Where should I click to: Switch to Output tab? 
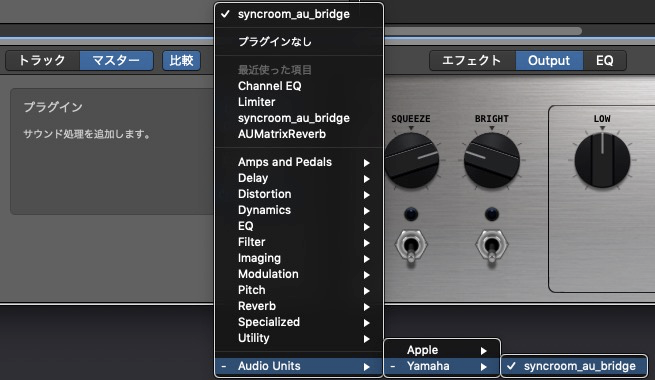pos(549,61)
